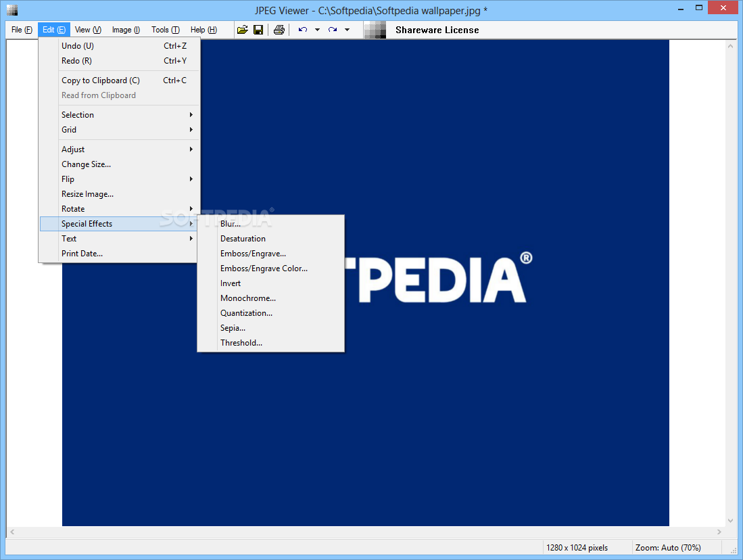Image resolution: width=743 pixels, height=560 pixels.
Task: Click the window resize grip in the status bar
Action: (x=733, y=549)
